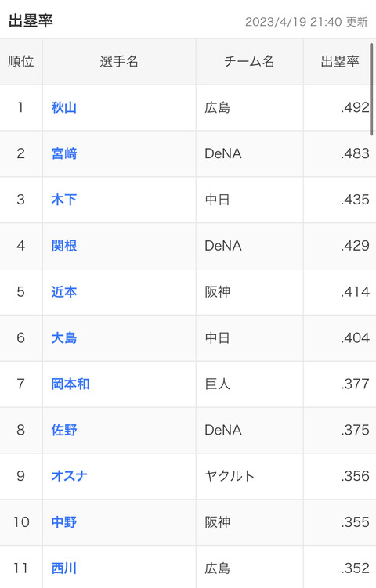Open player 秋山 profile link
Screen dimensions: 376x588
63,107
